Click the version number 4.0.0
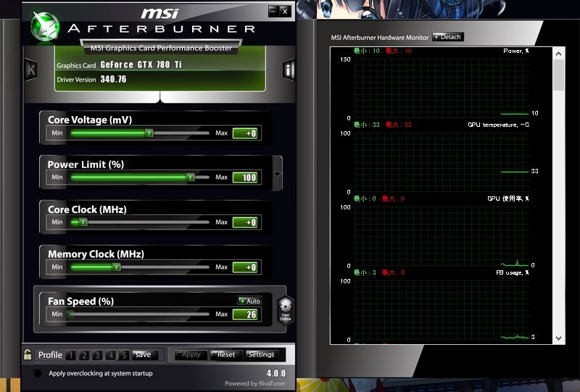This screenshot has height=392, width=580. (x=276, y=373)
